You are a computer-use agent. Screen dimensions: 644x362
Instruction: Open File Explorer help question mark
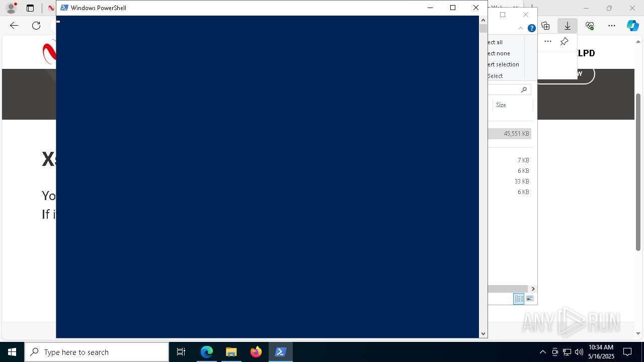pos(531,28)
